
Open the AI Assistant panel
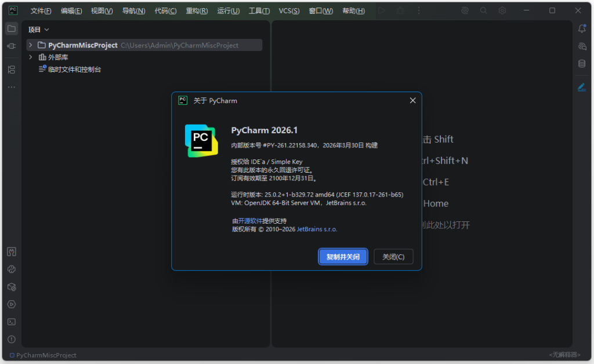coord(582,46)
